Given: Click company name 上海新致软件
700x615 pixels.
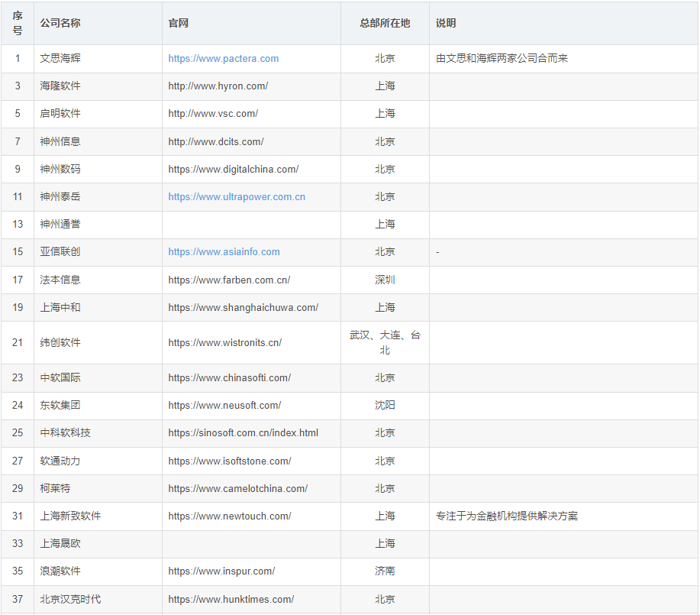Looking at the screenshot, I should coord(70,516).
